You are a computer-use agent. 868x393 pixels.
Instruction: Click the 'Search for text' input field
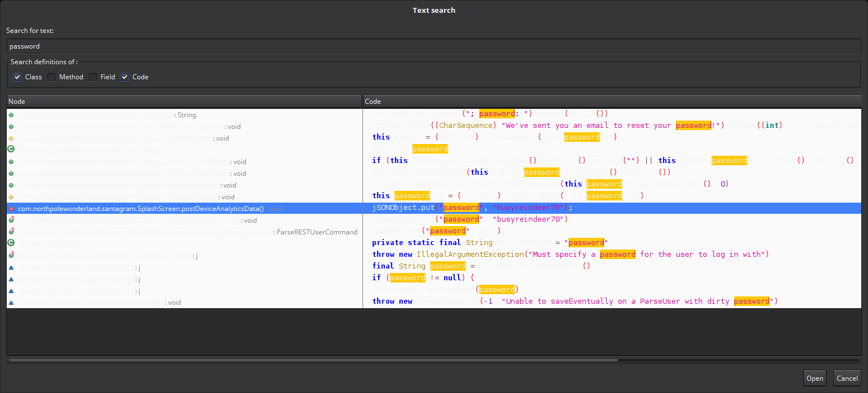tap(433, 46)
